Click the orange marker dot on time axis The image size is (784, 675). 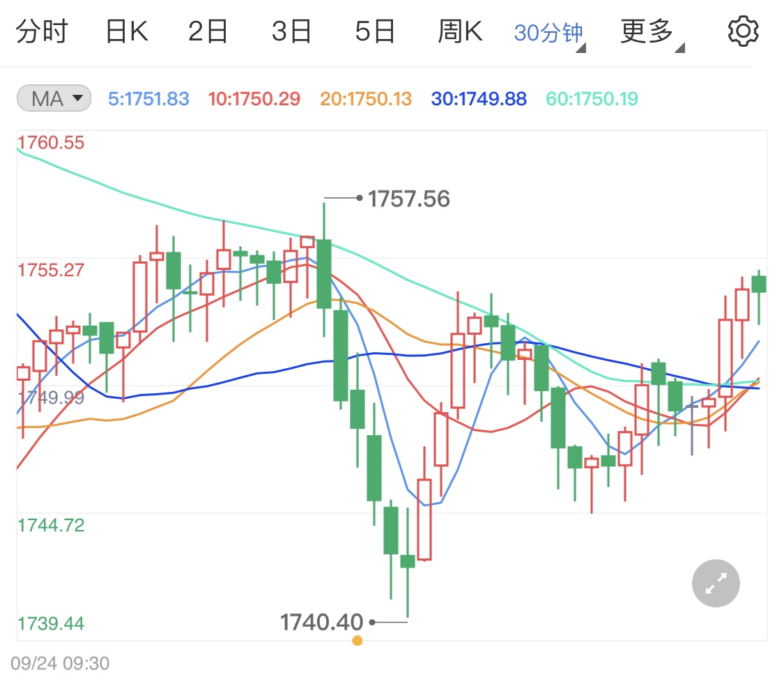point(357,640)
